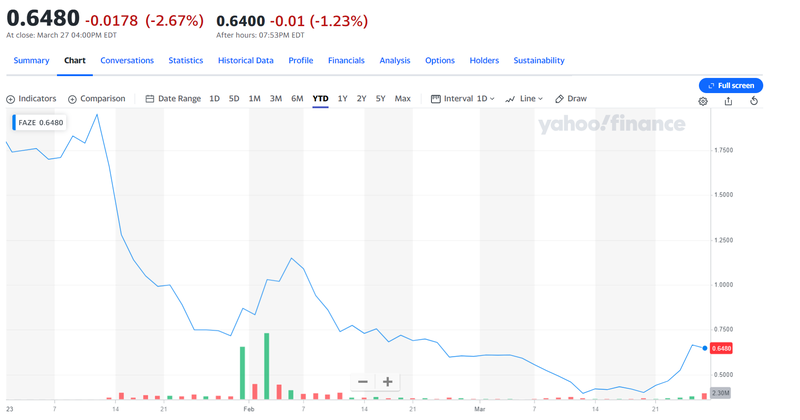Switch the range to 5Y

[381, 99]
